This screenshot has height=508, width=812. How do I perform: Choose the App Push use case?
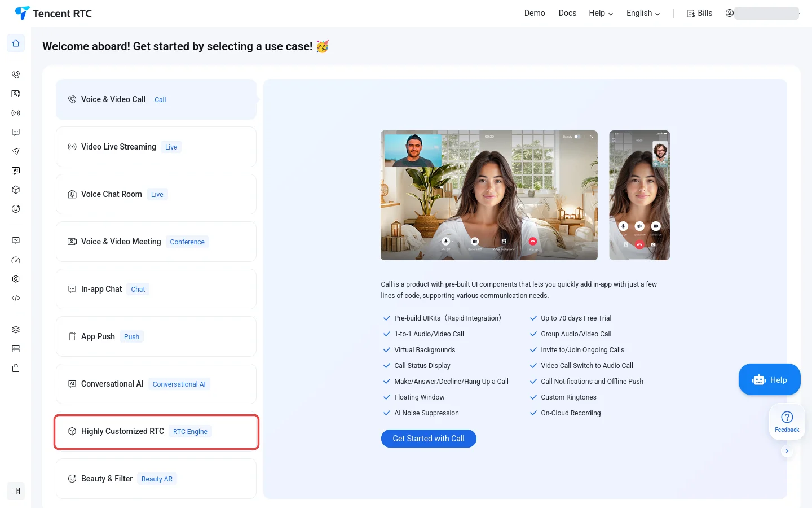156,336
